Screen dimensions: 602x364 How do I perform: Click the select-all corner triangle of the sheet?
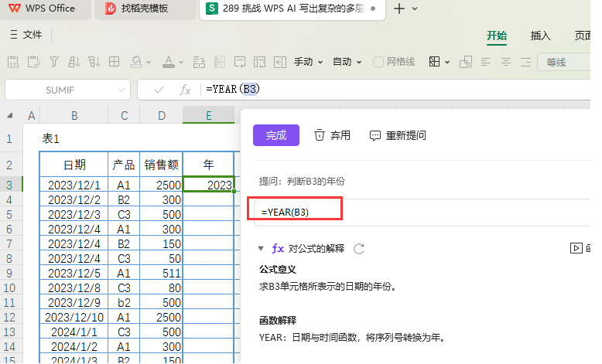(10, 115)
